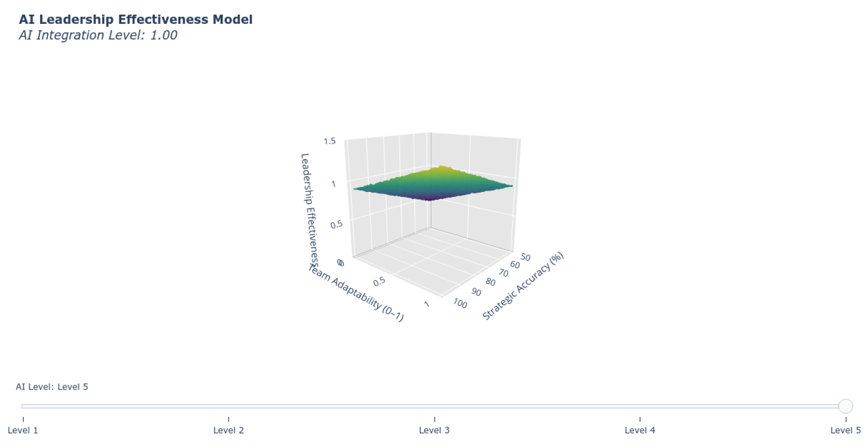Click the 'AI Level: Level 5' current value label
The image size is (868, 448).
tap(52, 387)
